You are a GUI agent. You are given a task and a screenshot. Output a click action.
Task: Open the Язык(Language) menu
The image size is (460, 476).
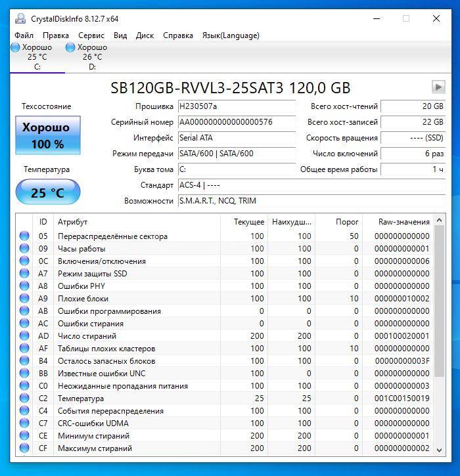pos(230,35)
